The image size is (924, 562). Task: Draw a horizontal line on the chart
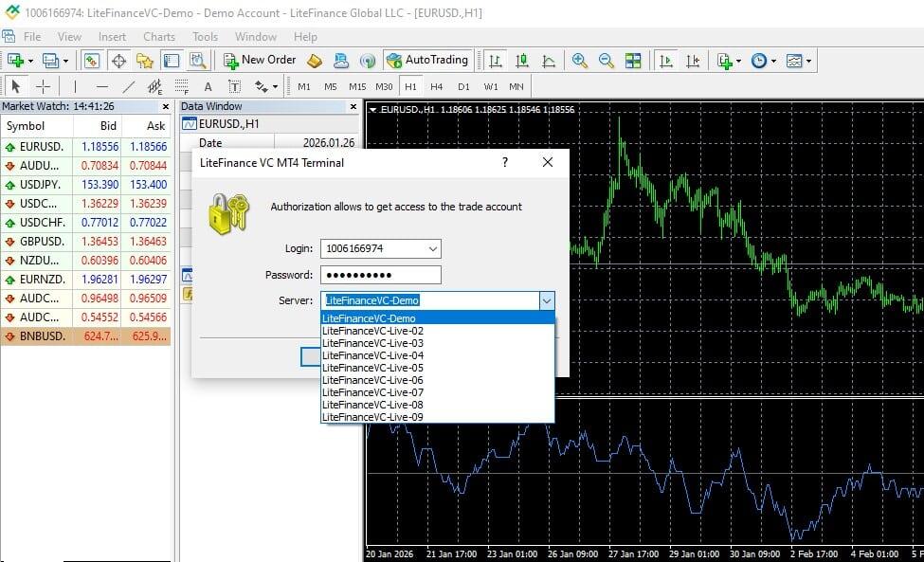[x=101, y=85]
